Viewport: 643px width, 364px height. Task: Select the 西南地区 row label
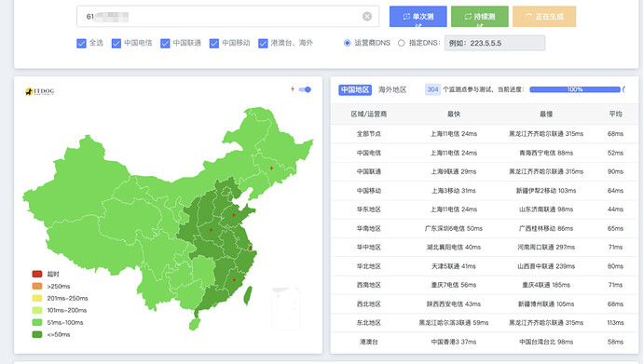coord(369,285)
